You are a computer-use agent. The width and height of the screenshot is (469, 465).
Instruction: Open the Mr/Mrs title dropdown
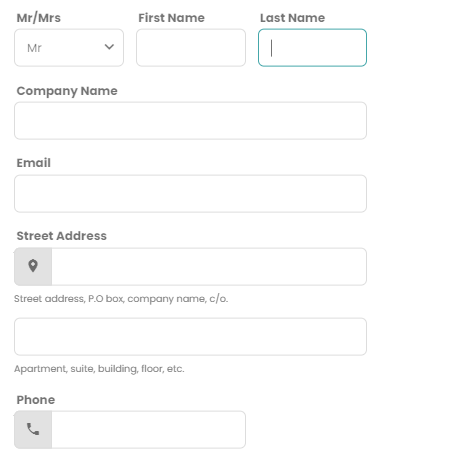pos(69,48)
